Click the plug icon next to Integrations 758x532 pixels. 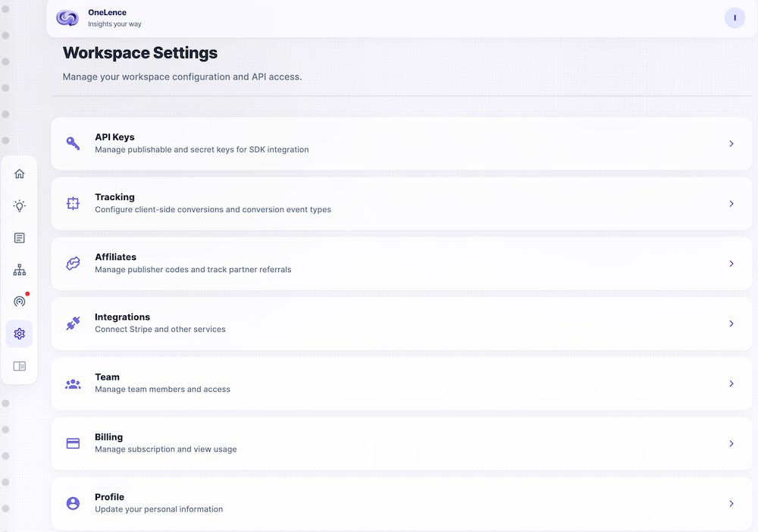click(73, 323)
